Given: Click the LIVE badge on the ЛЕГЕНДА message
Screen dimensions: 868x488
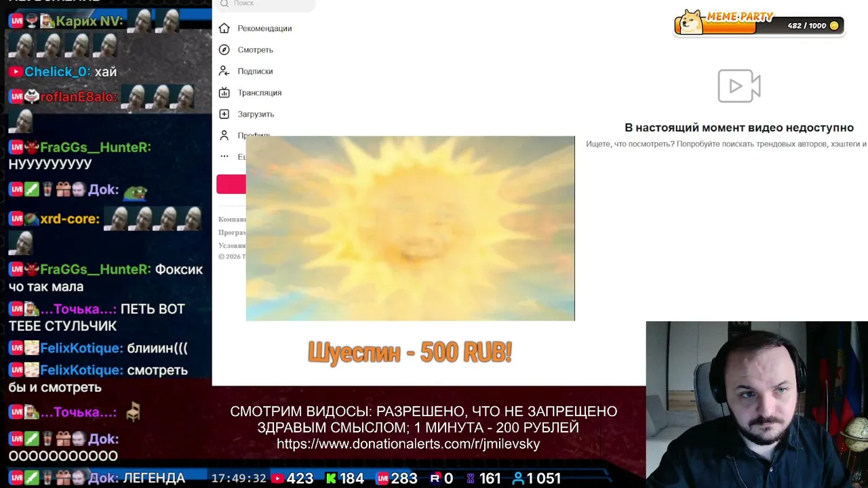Looking at the screenshot, I should (x=16, y=478).
